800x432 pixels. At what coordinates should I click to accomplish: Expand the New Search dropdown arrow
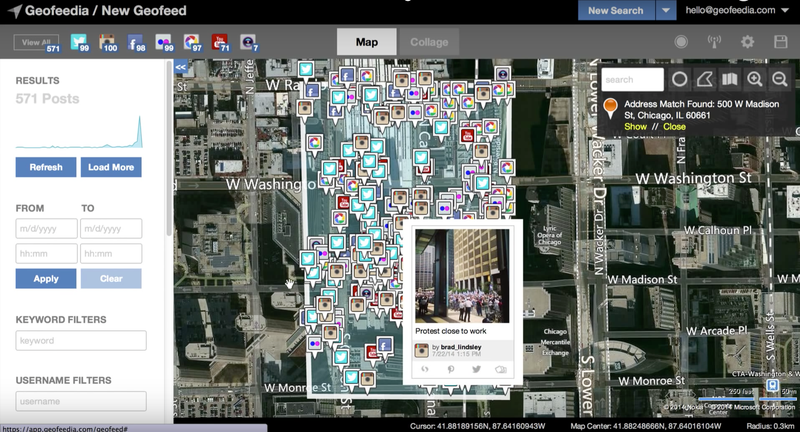pos(666,10)
